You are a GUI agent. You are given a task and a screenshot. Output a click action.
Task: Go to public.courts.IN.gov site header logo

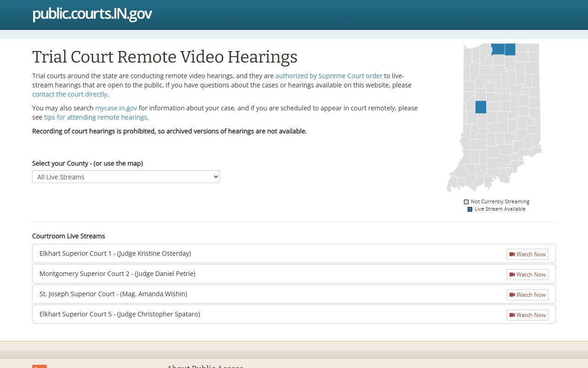92,14
